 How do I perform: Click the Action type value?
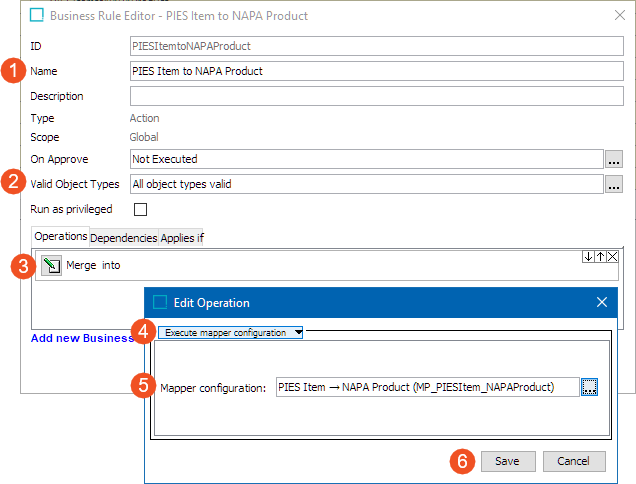144,118
